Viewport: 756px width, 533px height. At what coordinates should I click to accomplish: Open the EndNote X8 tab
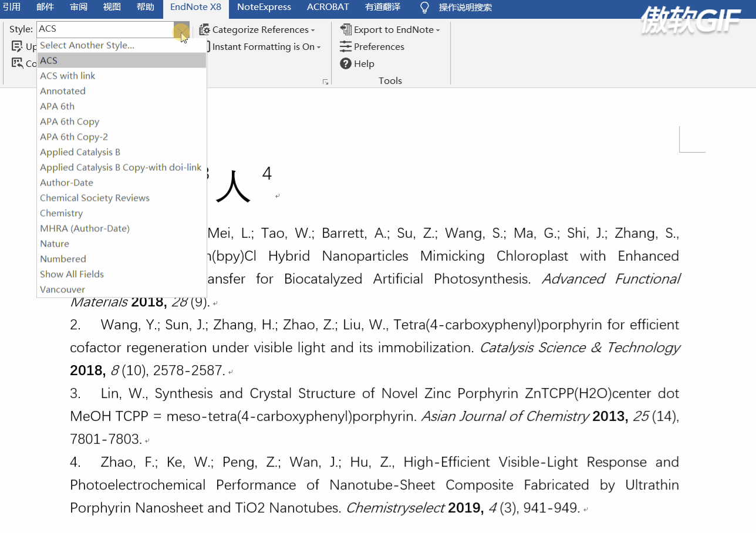point(196,7)
